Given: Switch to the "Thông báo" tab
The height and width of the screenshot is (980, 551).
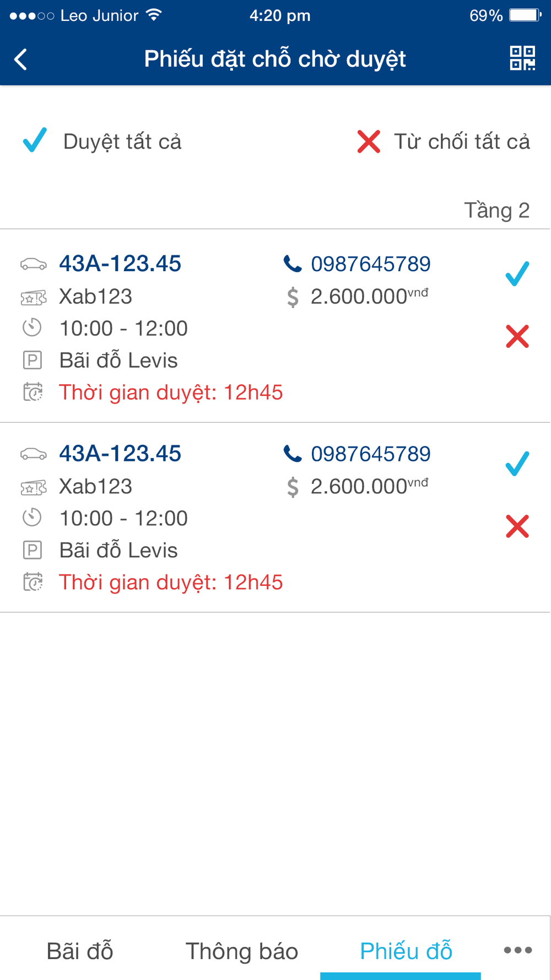Looking at the screenshot, I should click(x=241, y=951).
